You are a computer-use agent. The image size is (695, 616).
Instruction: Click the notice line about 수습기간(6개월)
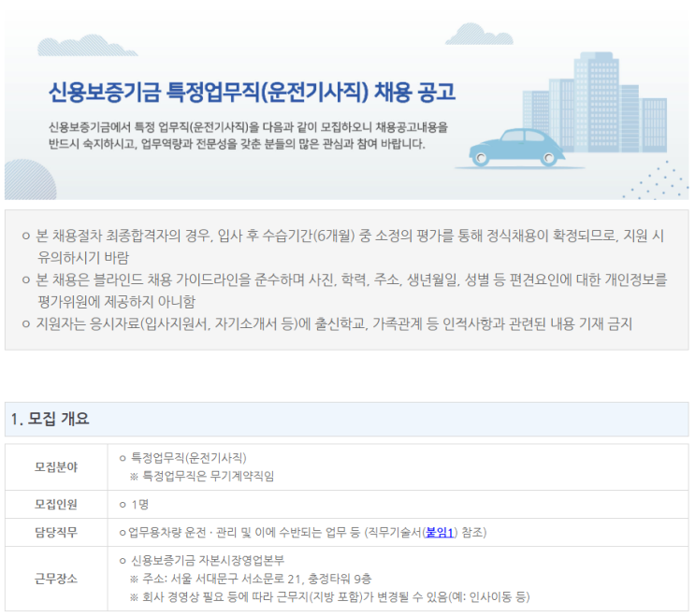coord(350,236)
